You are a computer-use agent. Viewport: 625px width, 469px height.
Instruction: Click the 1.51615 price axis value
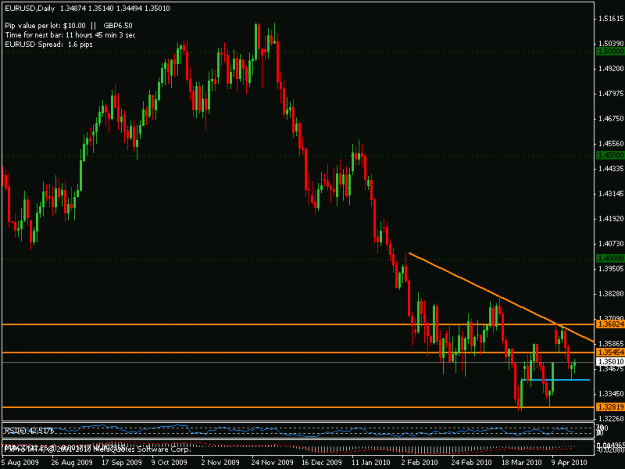tap(611, 18)
